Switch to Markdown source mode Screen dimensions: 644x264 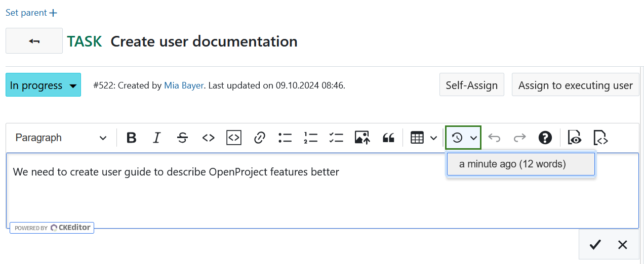[600, 138]
